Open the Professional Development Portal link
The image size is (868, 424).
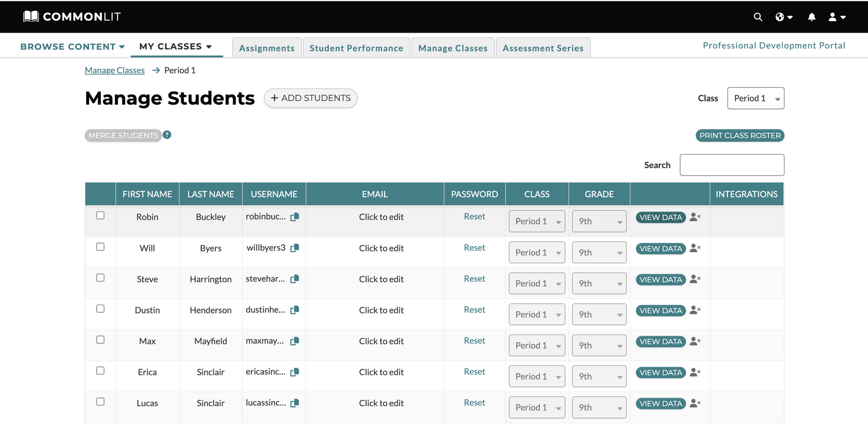tap(774, 46)
